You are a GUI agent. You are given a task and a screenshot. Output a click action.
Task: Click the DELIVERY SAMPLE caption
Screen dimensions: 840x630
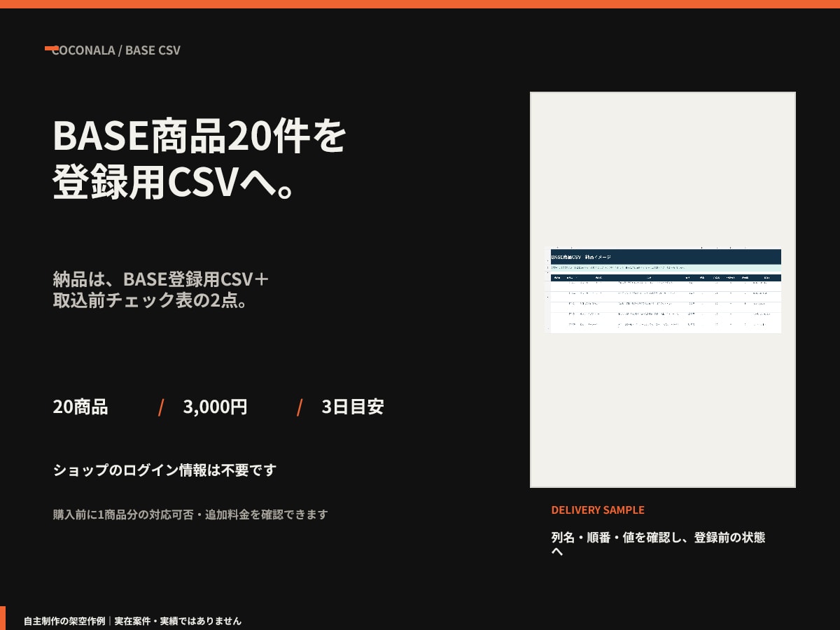click(x=598, y=510)
